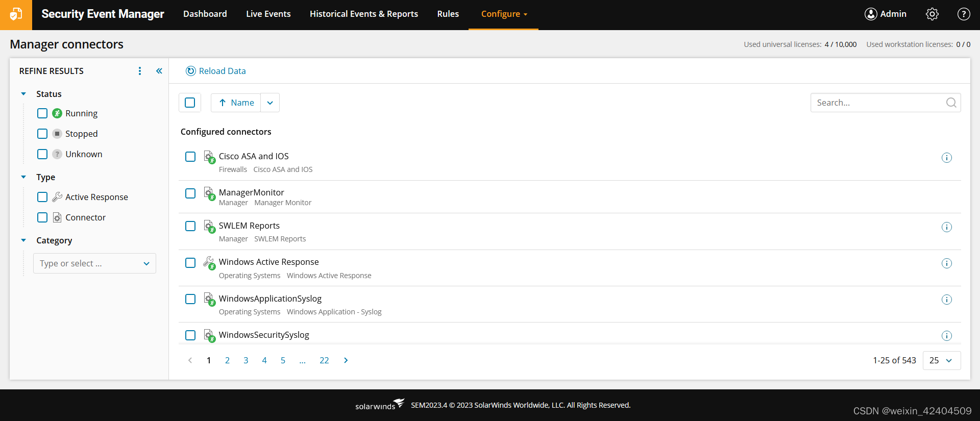Click the Admin account label

pyautogui.click(x=893, y=14)
